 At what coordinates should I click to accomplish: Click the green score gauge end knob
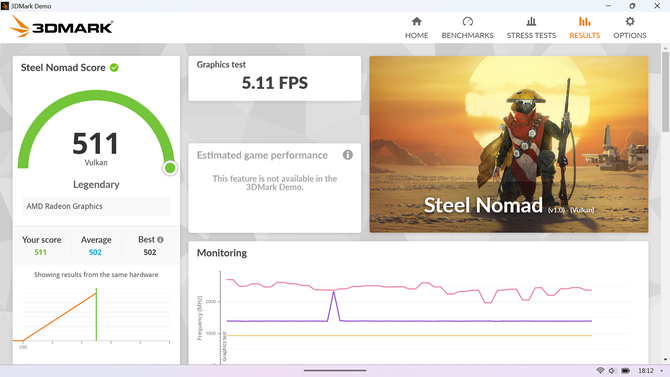click(170, 168)
